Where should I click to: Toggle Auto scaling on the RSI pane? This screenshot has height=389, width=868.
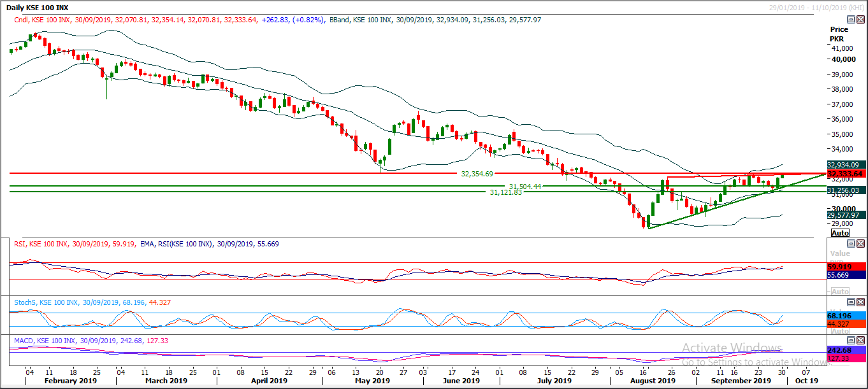840,291
